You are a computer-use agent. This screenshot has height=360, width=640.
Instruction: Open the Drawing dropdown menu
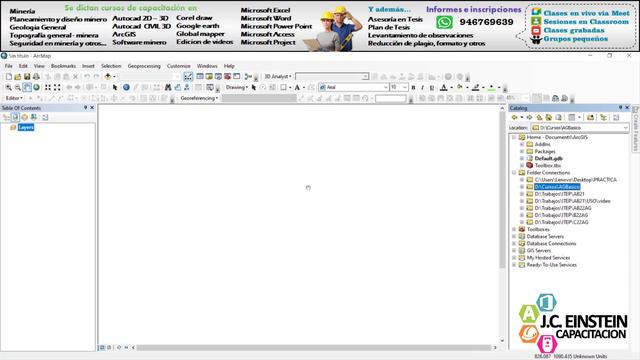(237, 87)
